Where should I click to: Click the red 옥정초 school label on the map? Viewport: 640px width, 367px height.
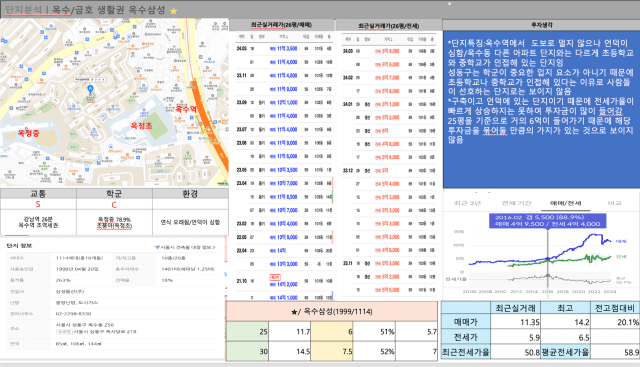(x=141, y=125)
